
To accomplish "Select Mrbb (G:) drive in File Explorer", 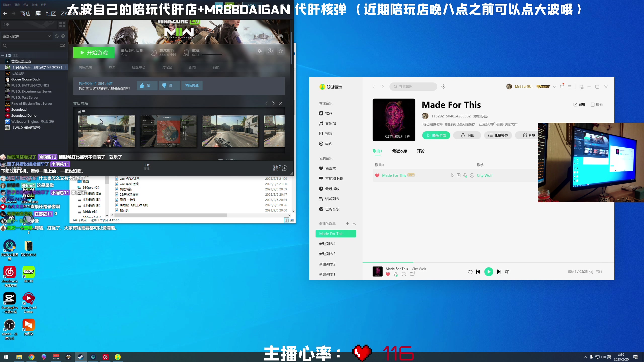I will [x=90, y=212].
